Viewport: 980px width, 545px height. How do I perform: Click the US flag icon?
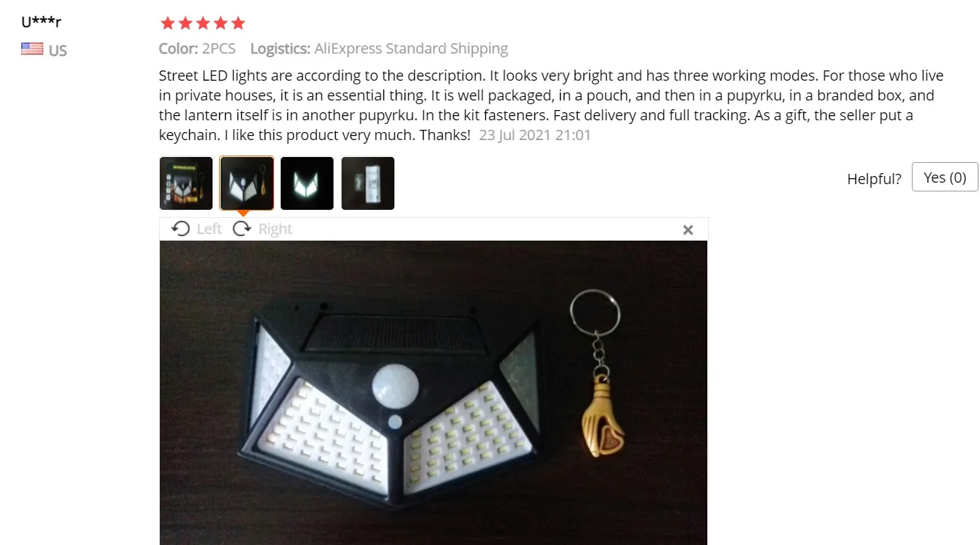(x=32, y=49)
